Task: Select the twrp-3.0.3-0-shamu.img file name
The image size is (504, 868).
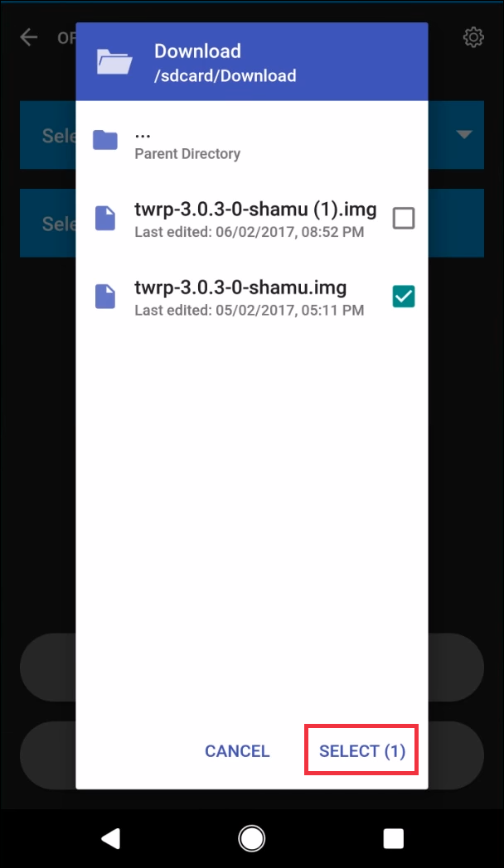Action: (240, 287)
